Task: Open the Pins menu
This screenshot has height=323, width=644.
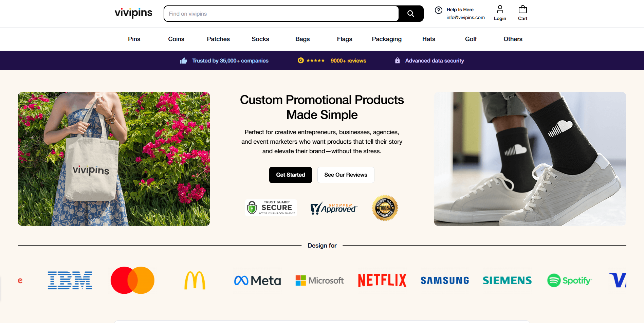Action: point(134,39)
